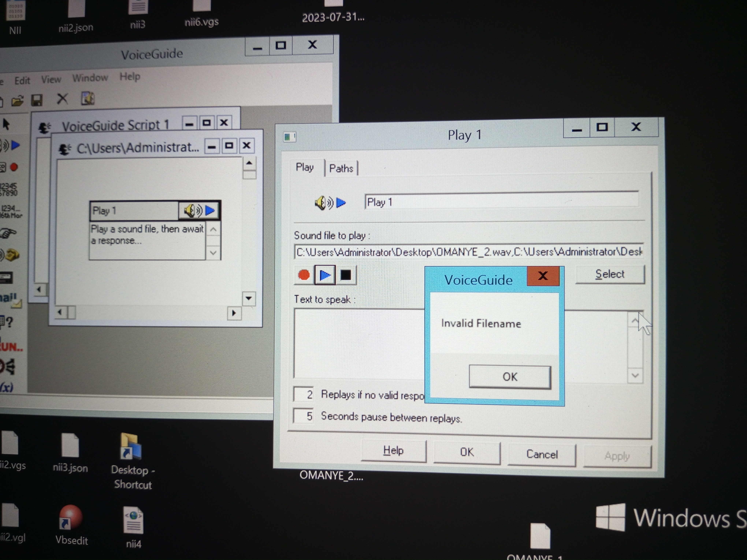Click the Sound file to play path field
Image resolution: width=747 pixels, height=560 pixels.
(x=469, y=252)
